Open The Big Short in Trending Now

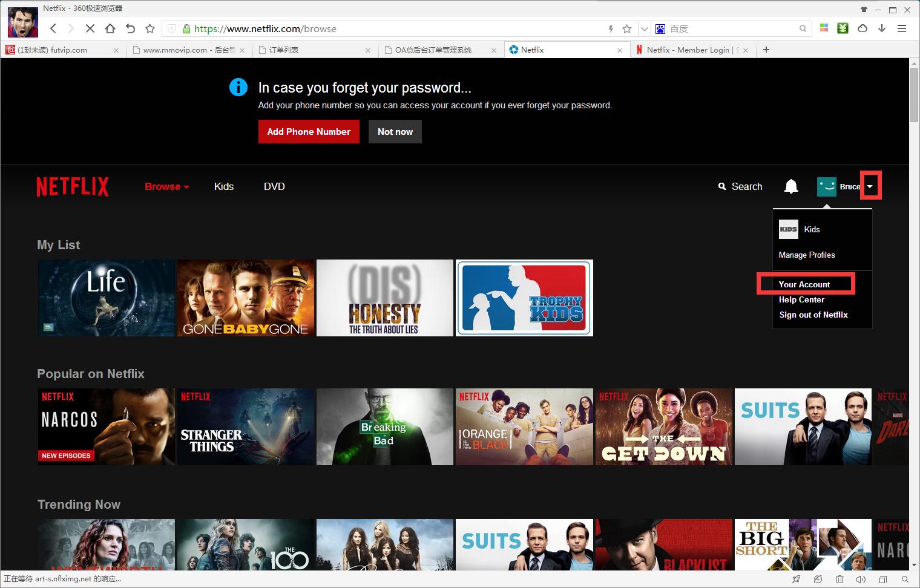click(803, 544)
